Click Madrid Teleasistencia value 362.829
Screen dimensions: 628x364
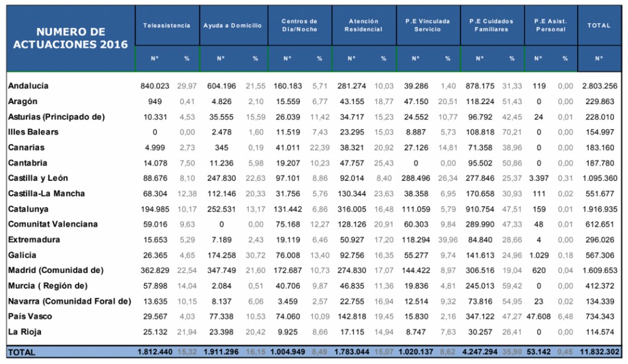pos(155,270)
